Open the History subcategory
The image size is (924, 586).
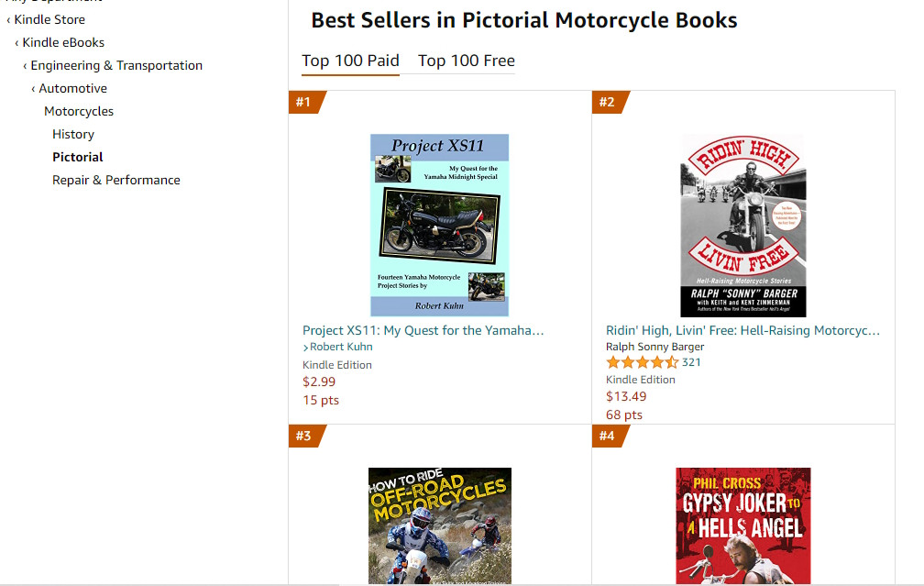tap(73, 134)
